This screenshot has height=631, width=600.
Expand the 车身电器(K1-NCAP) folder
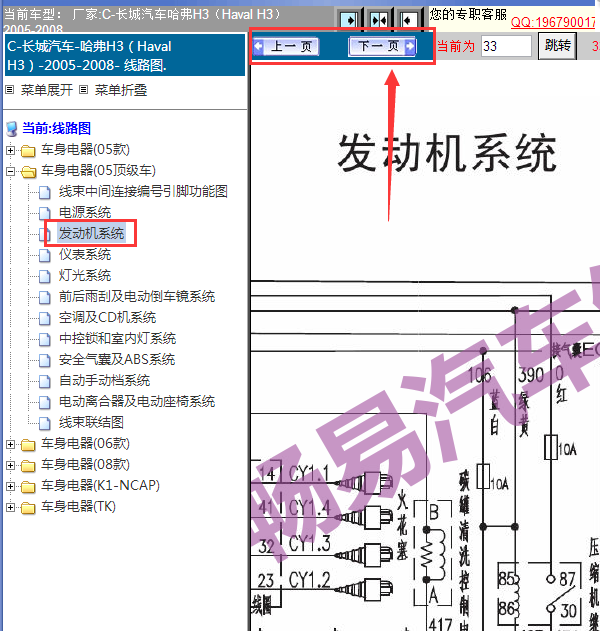10,487
